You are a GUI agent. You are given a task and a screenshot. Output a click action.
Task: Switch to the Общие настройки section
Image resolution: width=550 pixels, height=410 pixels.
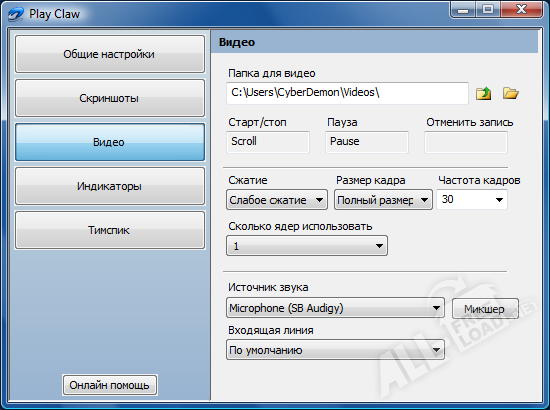tap(110, 54)
